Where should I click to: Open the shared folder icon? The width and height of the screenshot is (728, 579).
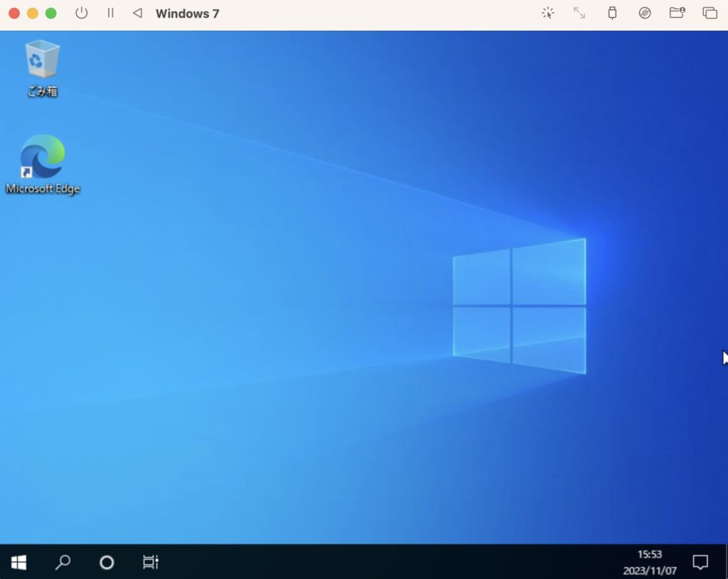[677, 13]
